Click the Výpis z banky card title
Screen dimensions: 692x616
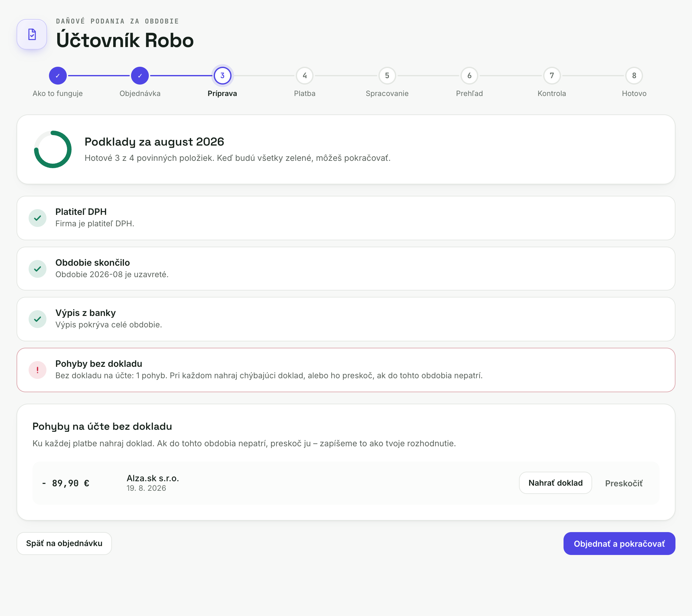click(85, 313)
